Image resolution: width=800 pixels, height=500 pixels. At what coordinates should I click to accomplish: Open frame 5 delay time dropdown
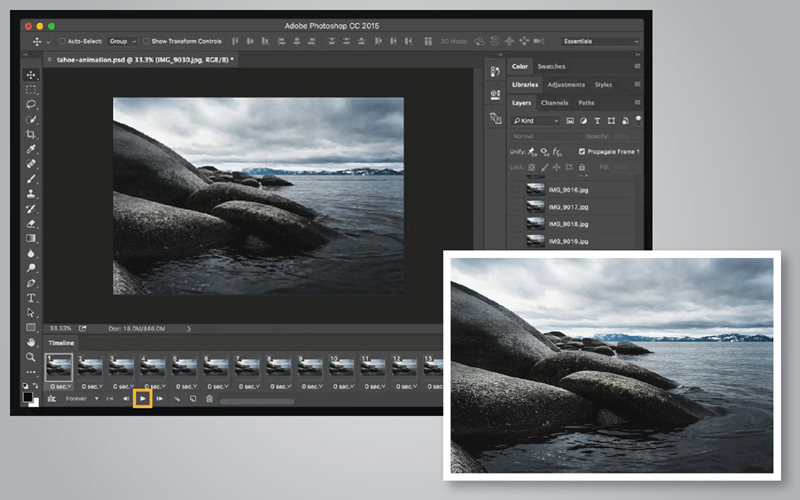coord(186,386)
